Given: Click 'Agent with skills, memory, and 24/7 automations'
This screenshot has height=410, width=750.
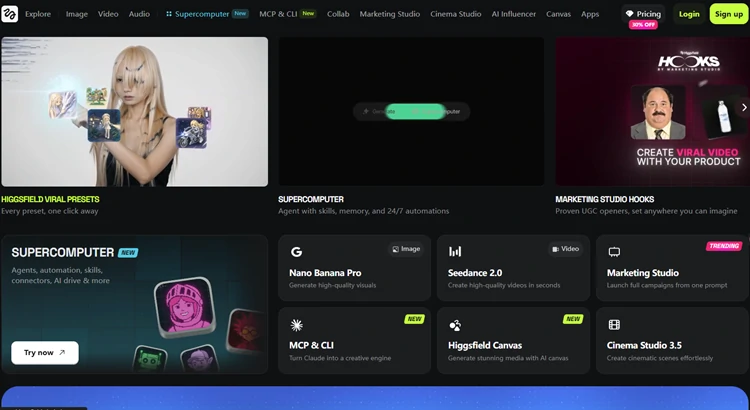Looking at the screenshot, I should pyautogui.click(x=364, y=211).
